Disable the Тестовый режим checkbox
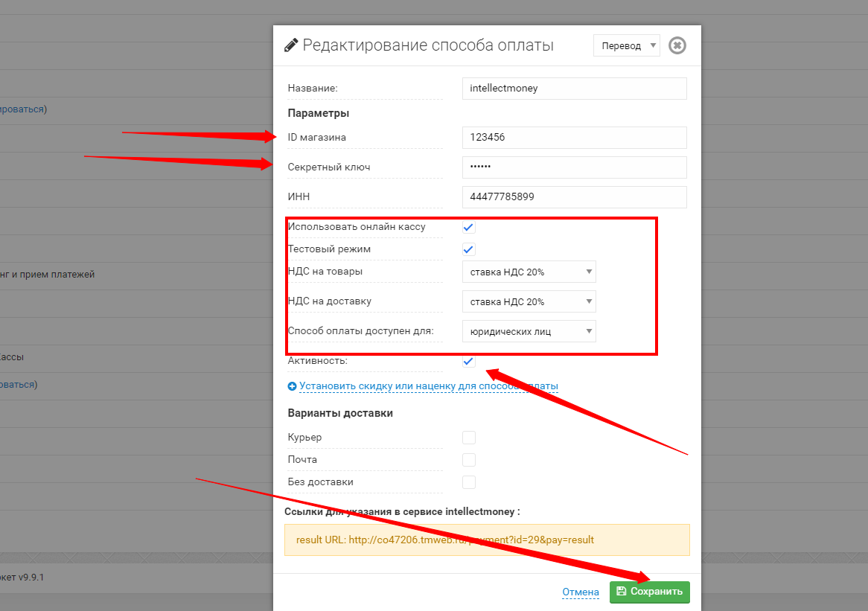Viewport: 868px width, 611px height. pos(469,249)
